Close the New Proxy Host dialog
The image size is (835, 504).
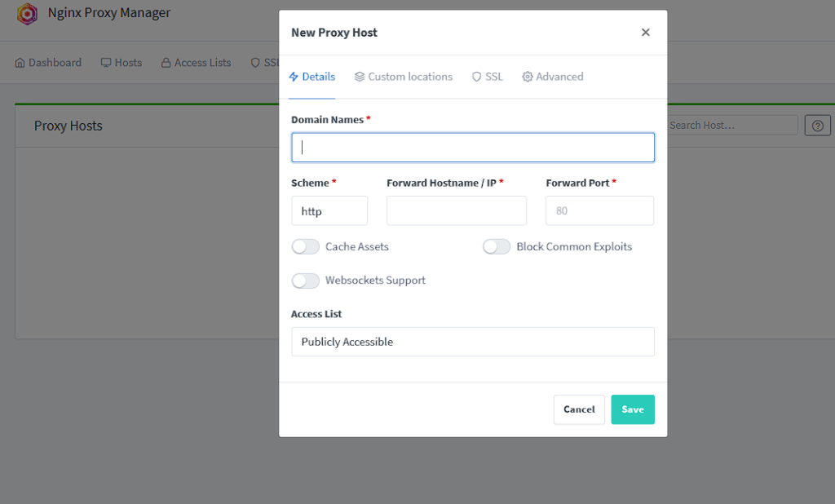(645, 33)
